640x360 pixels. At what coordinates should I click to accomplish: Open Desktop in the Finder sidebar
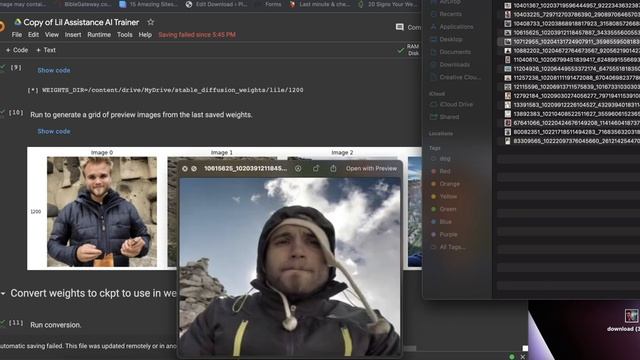[451, 39]
